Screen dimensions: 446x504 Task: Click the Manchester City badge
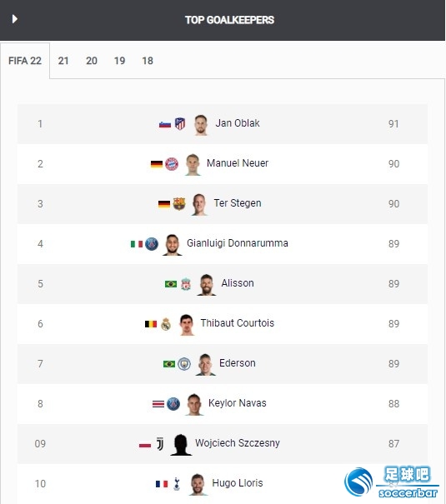tap(184, 364)
